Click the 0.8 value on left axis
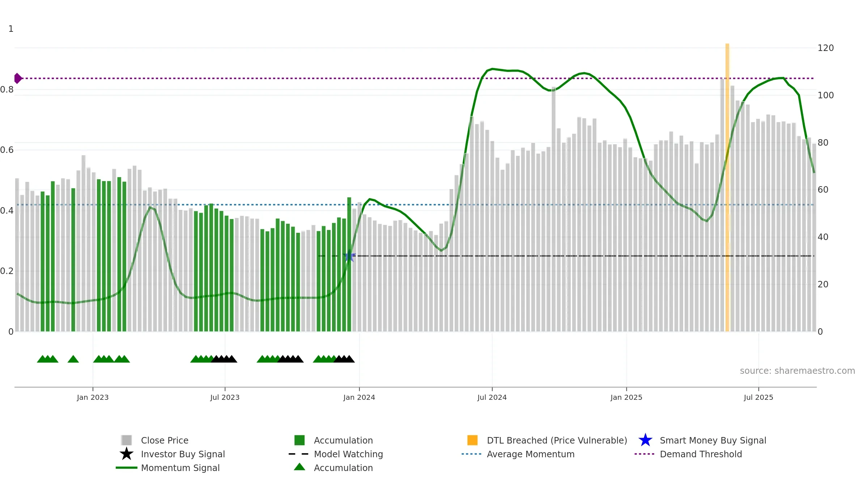The height and width of the screenshot is (488, 868). (x=7, y=89)
